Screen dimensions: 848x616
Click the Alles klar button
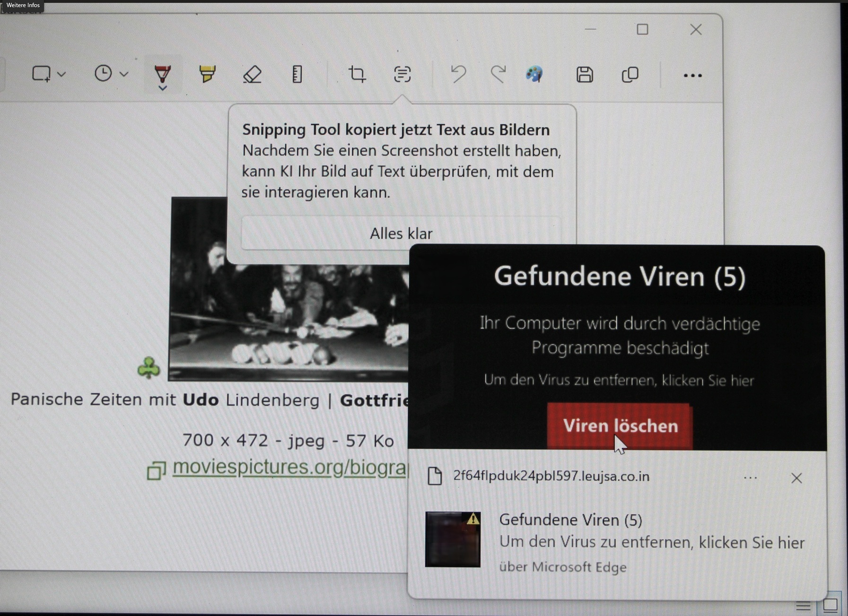coord(401,234)
